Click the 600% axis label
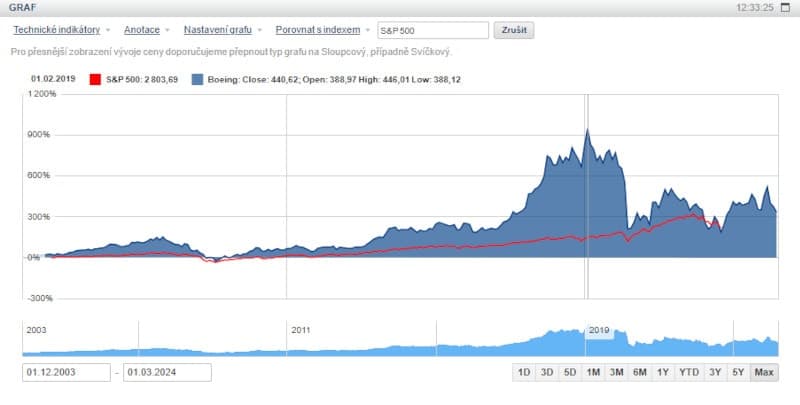 (x=39, y=175)
